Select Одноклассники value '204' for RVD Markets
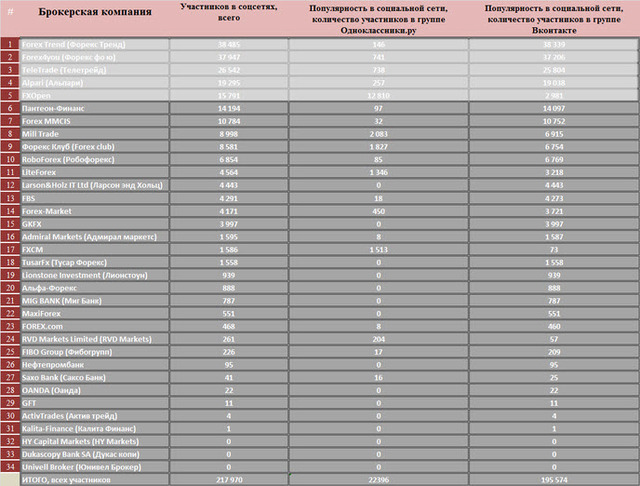 tap(378, 339)
